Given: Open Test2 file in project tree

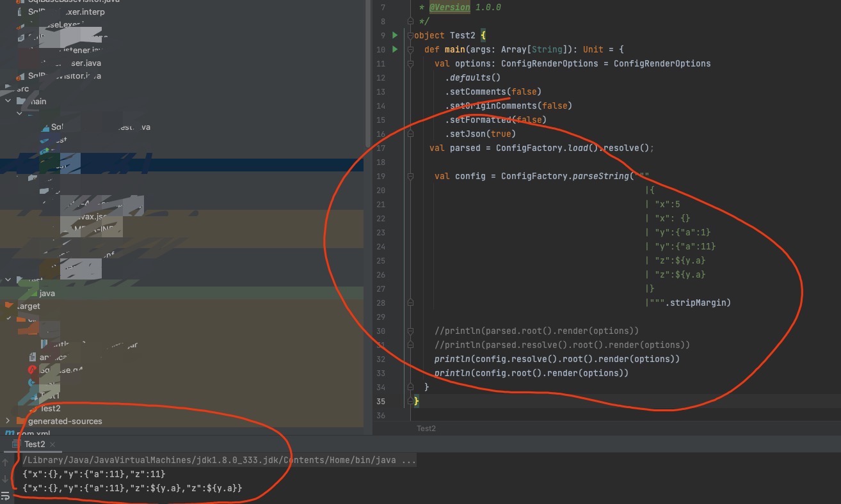Looking at the screenshot, I should 51,408.
